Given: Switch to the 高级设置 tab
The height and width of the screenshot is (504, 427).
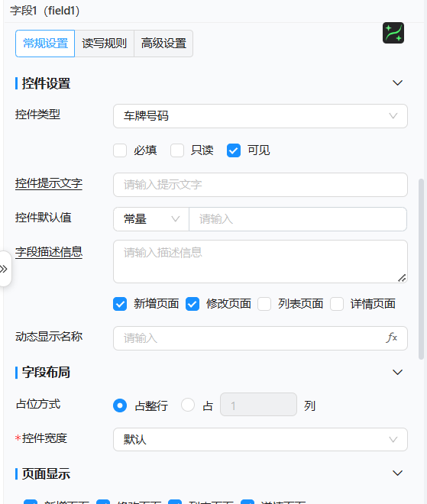Looking at the screenshot, I should pyautogui.click(x=163, y=44).
